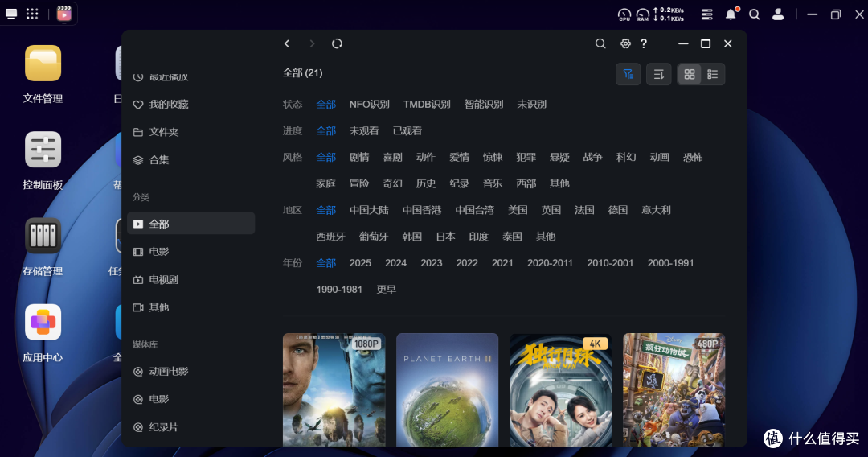Open user account menu
The image size is (868, 457).
tap(778, 14)
